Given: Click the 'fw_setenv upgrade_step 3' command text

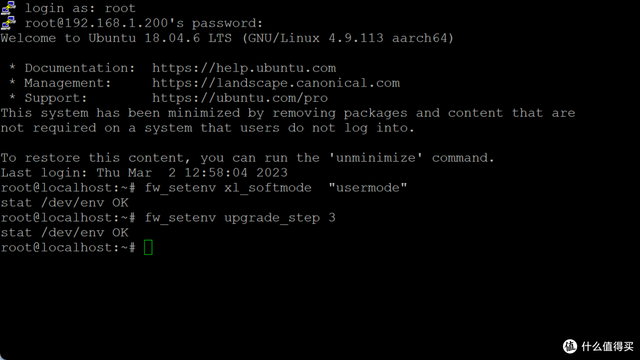Looking at the screenshot, I should coord(240,218).
